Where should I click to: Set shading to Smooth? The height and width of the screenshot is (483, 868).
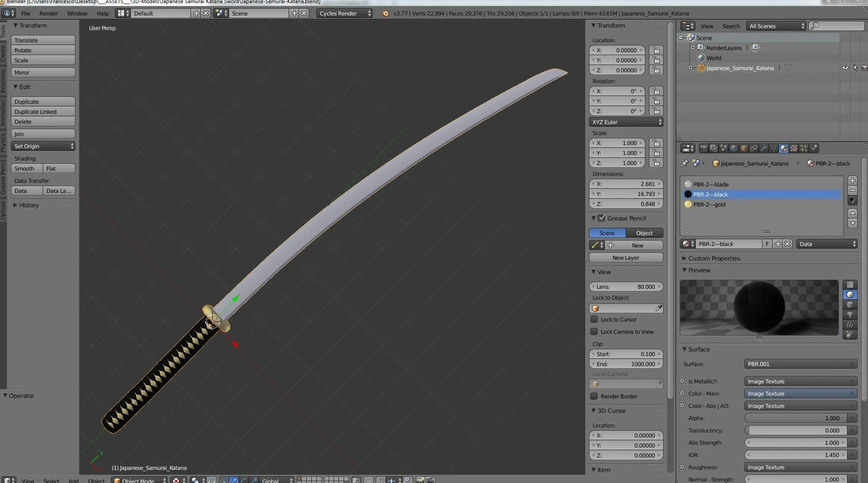(x=27, y=168)
